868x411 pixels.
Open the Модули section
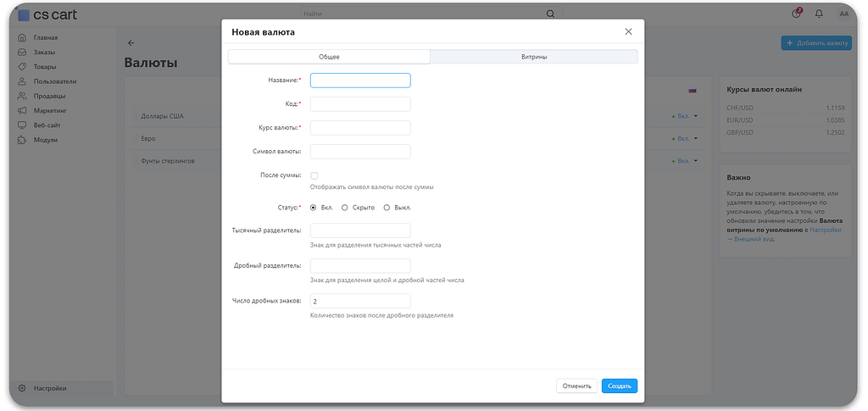click(x=46, y=139)
